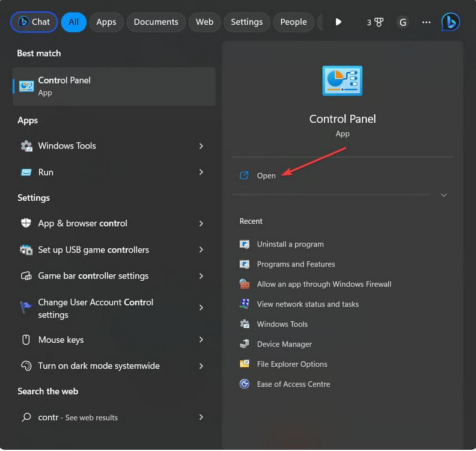Click the mouse icon beside Mouse keys
The width and height of the screenshot is (476, 451).
26,340
